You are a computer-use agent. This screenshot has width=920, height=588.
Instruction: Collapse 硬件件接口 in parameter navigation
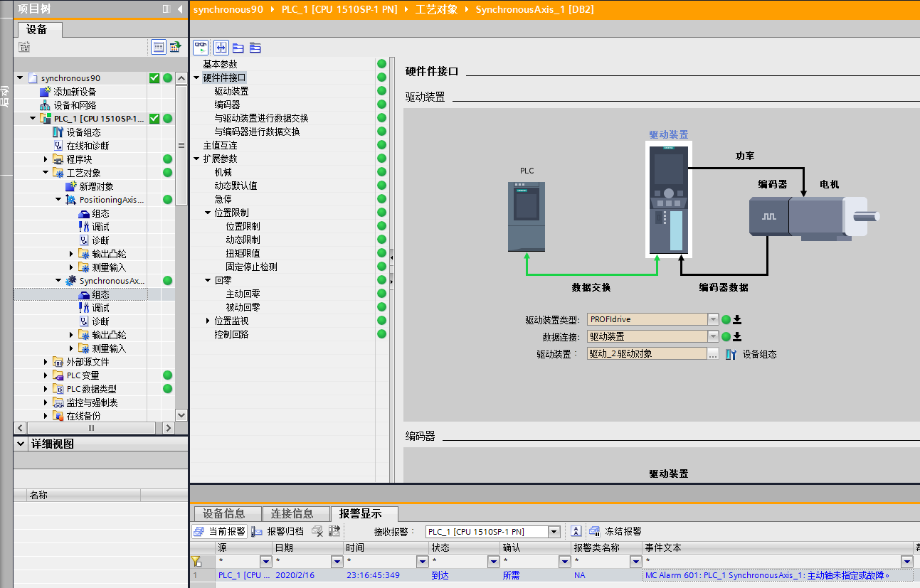point(197,77)
